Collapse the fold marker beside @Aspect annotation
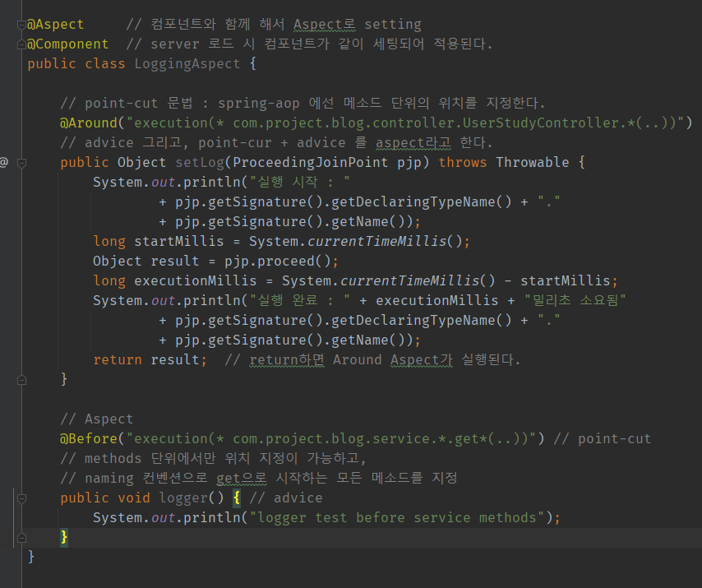 click(x=21, y=25)
